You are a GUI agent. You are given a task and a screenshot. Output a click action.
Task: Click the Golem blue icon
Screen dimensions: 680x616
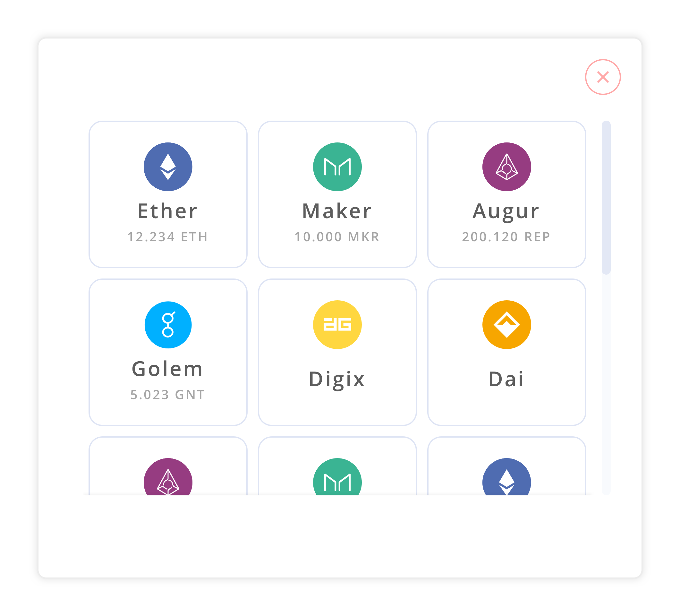pyautogui.click(x=168, y=324)
